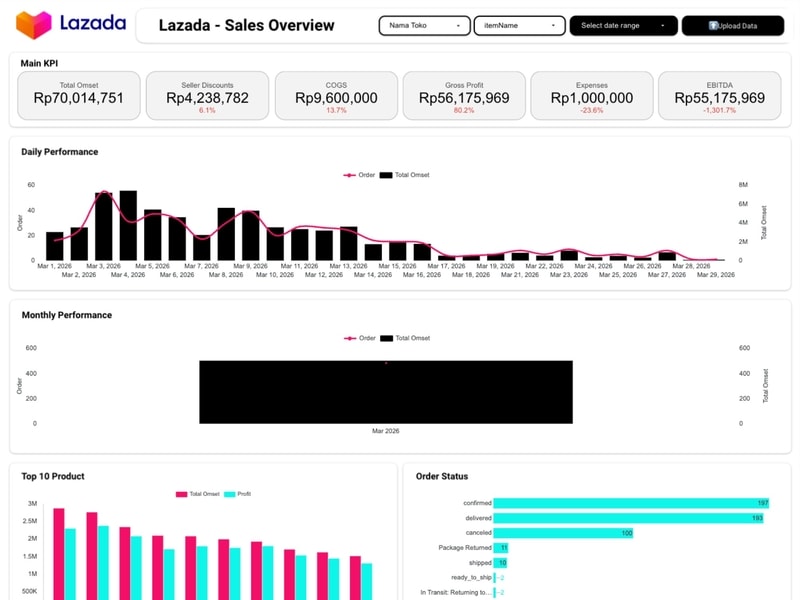Expand the itemName filter dropdown

pos(518,26)
